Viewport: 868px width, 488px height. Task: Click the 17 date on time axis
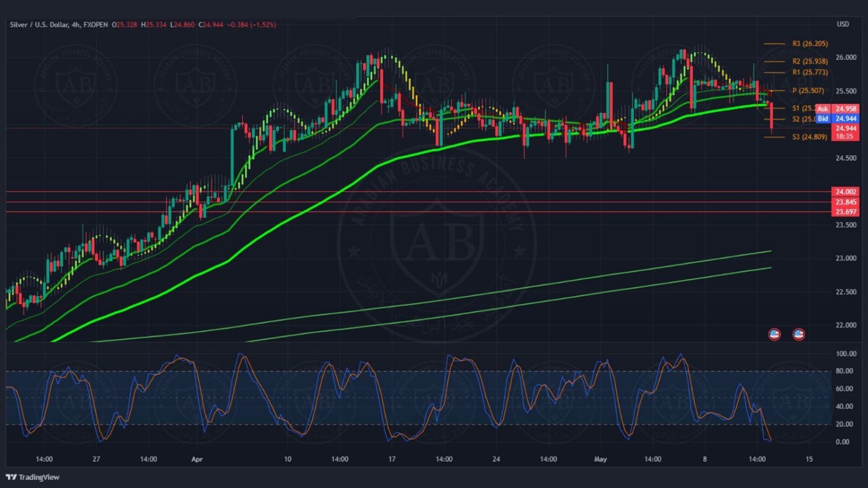pyautogui.click(x=392, y=459)
